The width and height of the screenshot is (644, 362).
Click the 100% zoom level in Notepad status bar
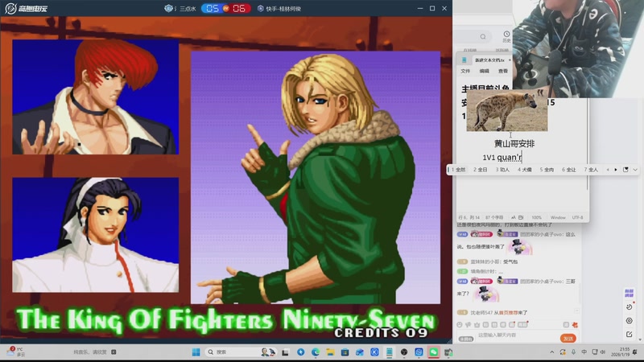coord(536,217)
